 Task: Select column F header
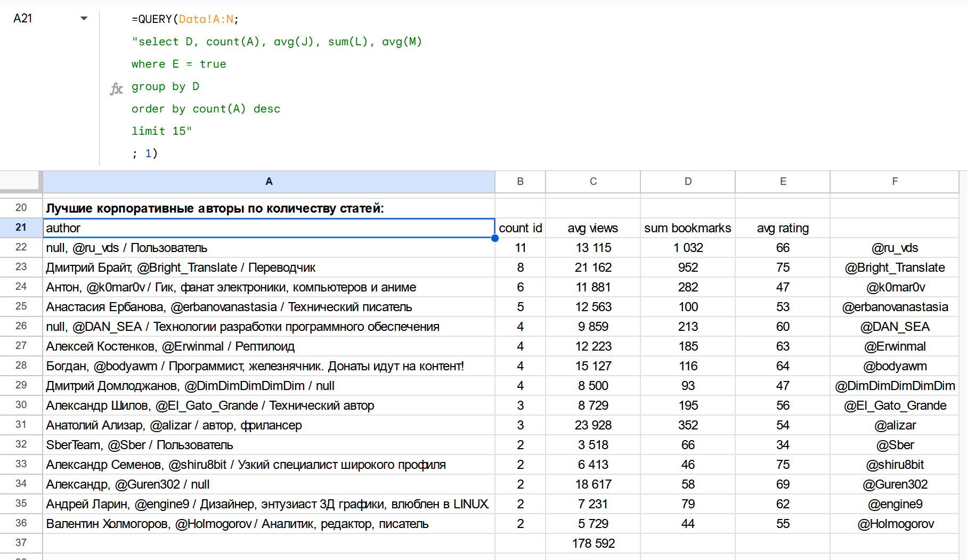(x=894, y=182)
